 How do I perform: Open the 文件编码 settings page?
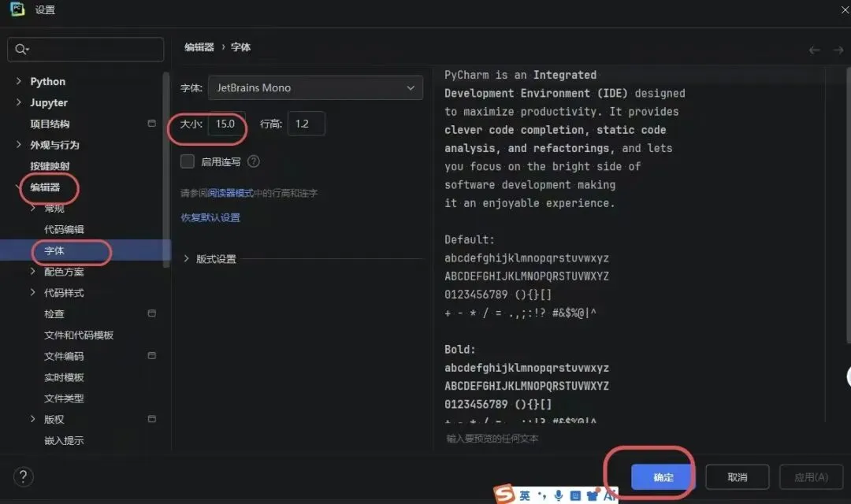(64, 357)
